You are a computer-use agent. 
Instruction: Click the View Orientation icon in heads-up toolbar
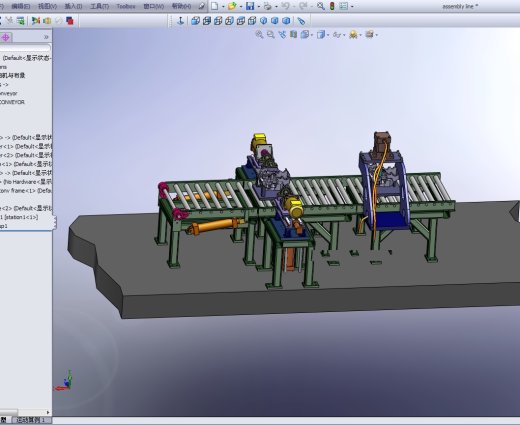[305, 34]
